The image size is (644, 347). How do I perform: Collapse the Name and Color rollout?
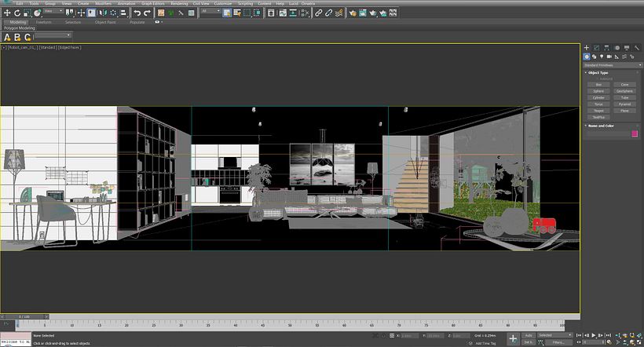click(x=599, y=126)
